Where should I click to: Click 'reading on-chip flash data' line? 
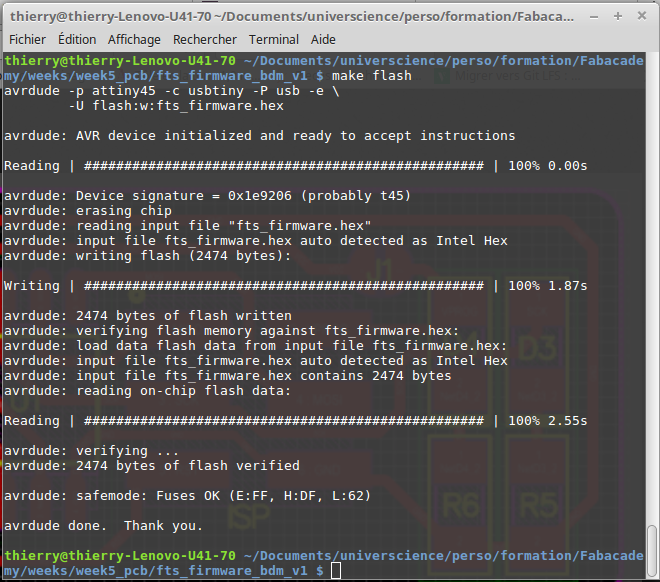coord(147,391)
